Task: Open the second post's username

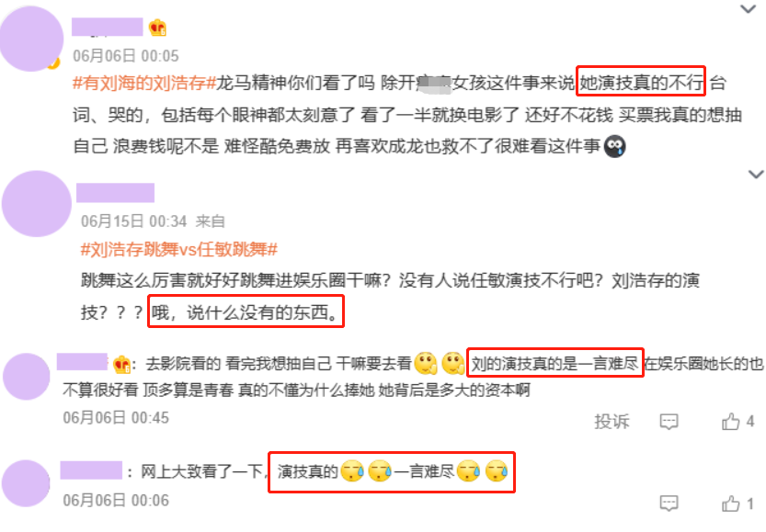Action: 115,193
